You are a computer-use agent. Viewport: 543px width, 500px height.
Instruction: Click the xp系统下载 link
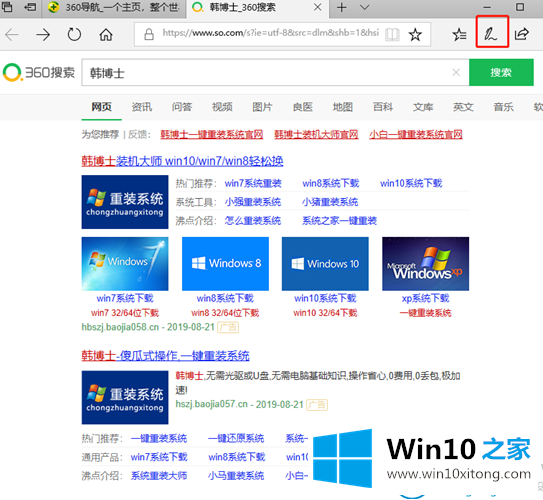[x=426, y=298]
